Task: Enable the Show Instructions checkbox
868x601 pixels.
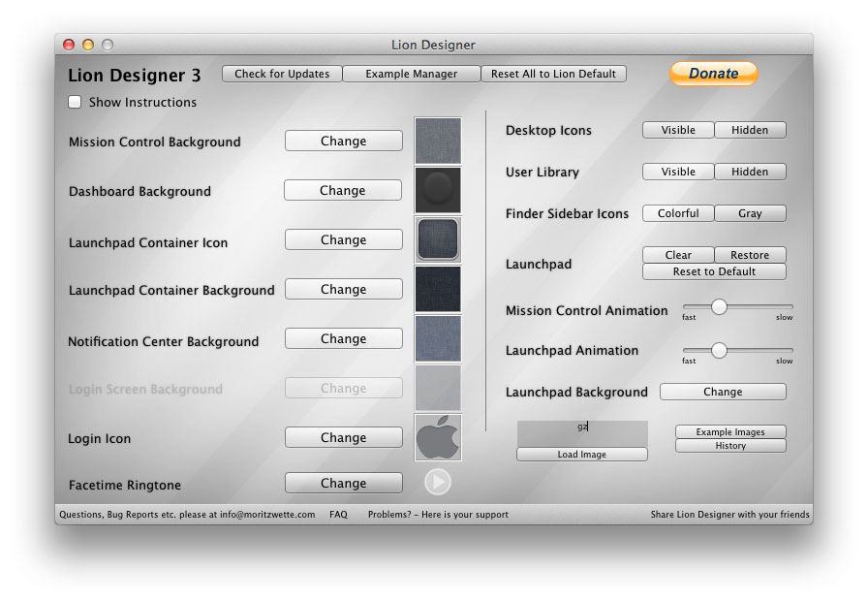Action: tap(75, 102)
